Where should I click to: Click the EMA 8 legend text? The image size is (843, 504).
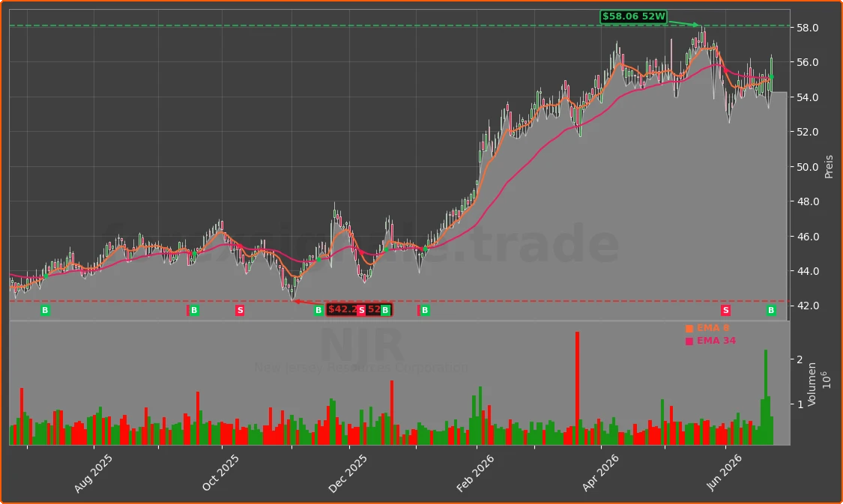pos(713,328)
